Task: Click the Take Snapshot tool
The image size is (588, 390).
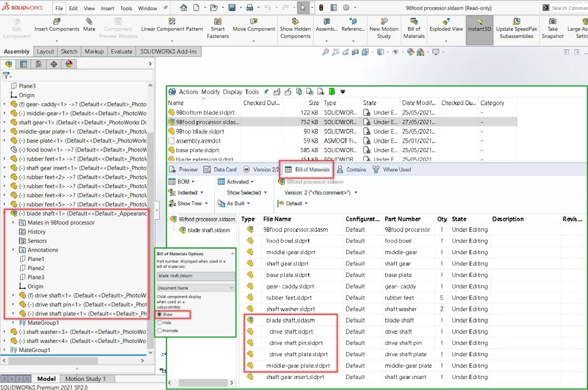Action: point(552,29)
